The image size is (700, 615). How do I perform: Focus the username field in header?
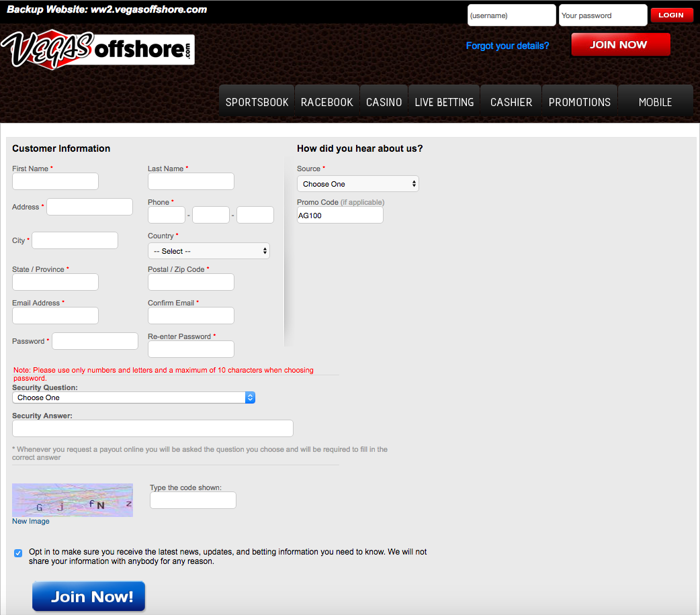point(512,15)
